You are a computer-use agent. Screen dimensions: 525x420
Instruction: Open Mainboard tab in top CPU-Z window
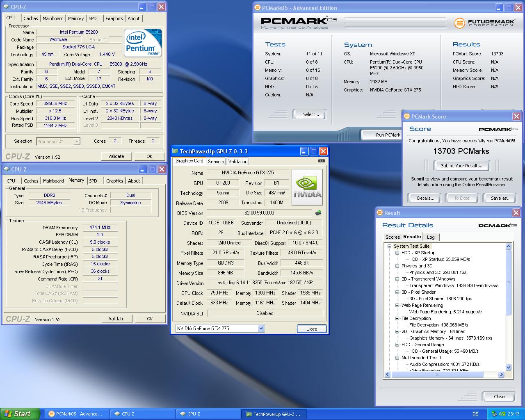point(53,18)
